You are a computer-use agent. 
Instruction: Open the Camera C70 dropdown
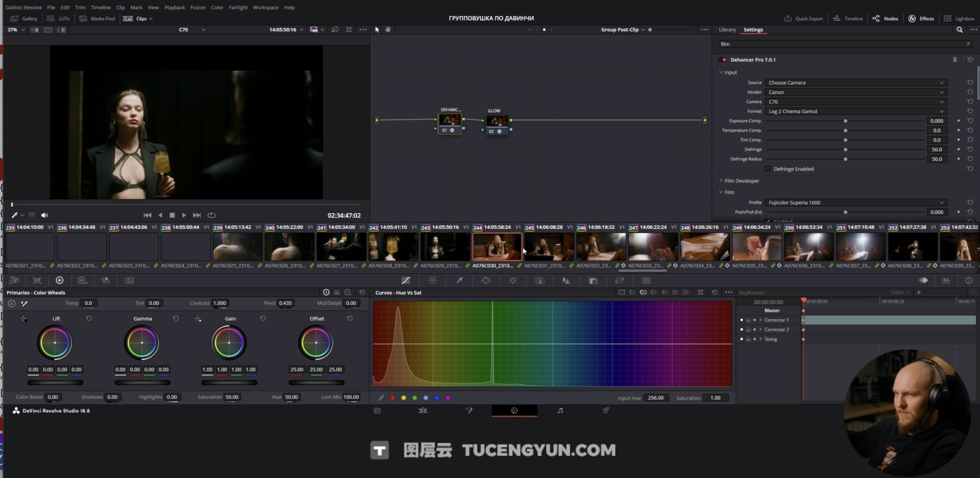856,102
